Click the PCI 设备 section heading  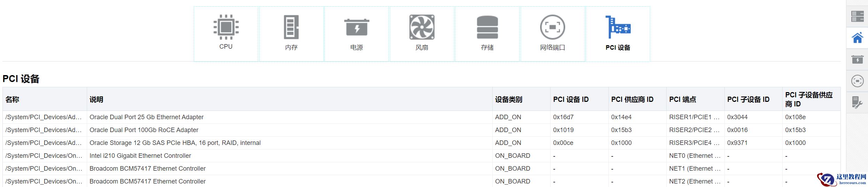[21, 79]
